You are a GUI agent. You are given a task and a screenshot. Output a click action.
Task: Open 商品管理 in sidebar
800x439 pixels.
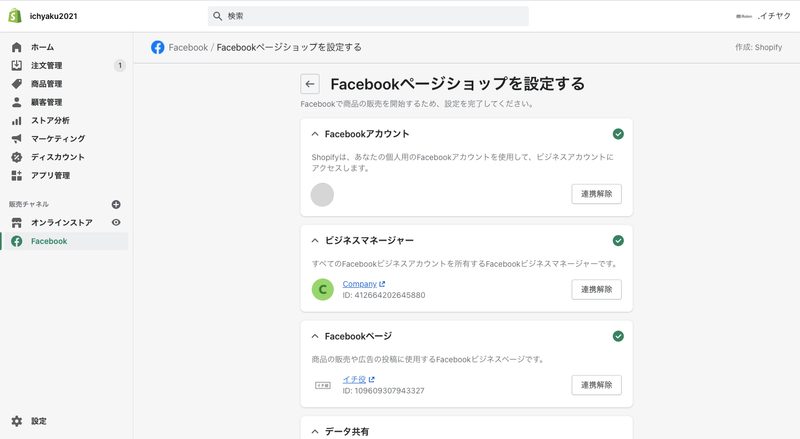[x=46, y=84]
